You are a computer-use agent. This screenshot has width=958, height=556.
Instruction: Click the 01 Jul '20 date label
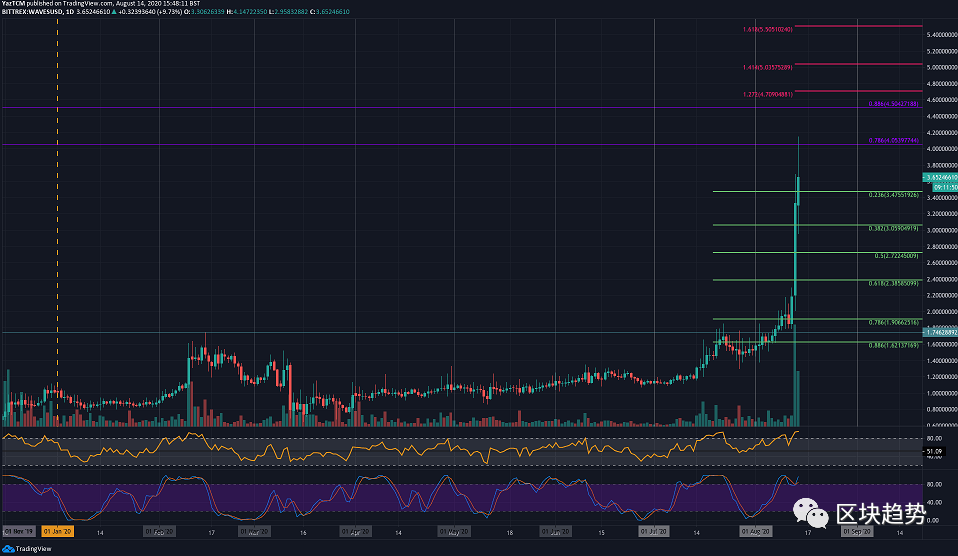click(x=653, y=532)
